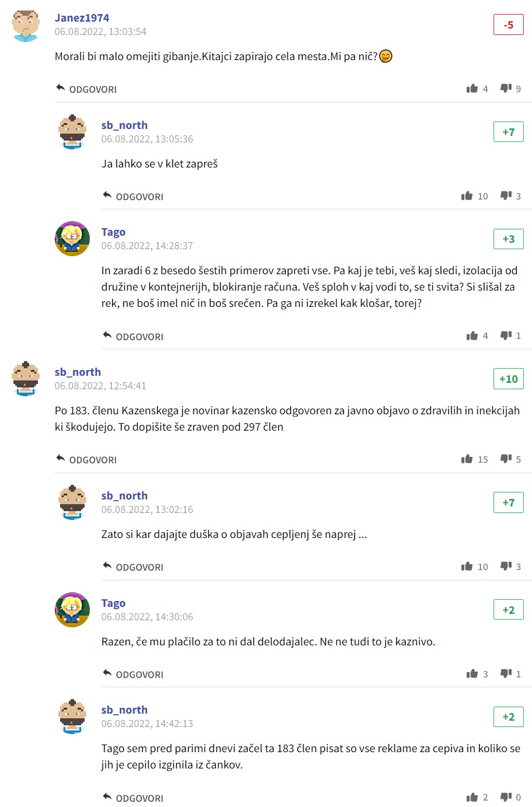
Task: Open Janez1974 user profile link
Action: pyautogui.click(x=82, y=18)
